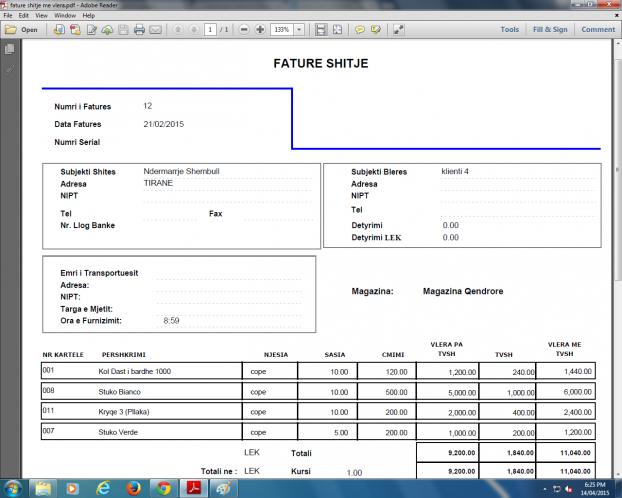Send the file by email envelope icon
622x498 pixels.
pyautogui.click(x=155, y=30)
